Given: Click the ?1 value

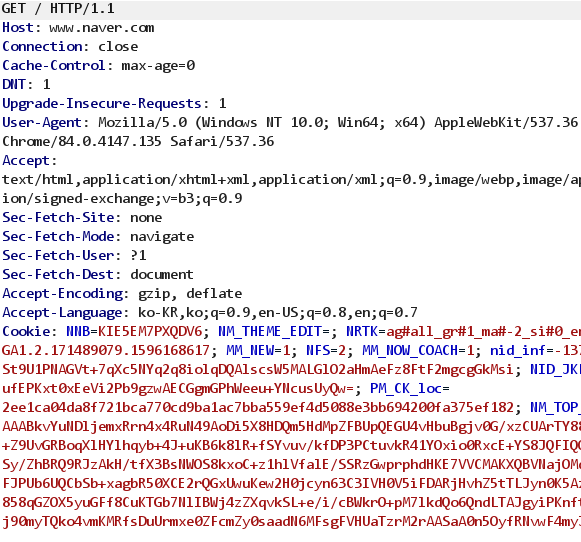Looking at the screenshot, I should pyautogui.click(x=138, y=255).
